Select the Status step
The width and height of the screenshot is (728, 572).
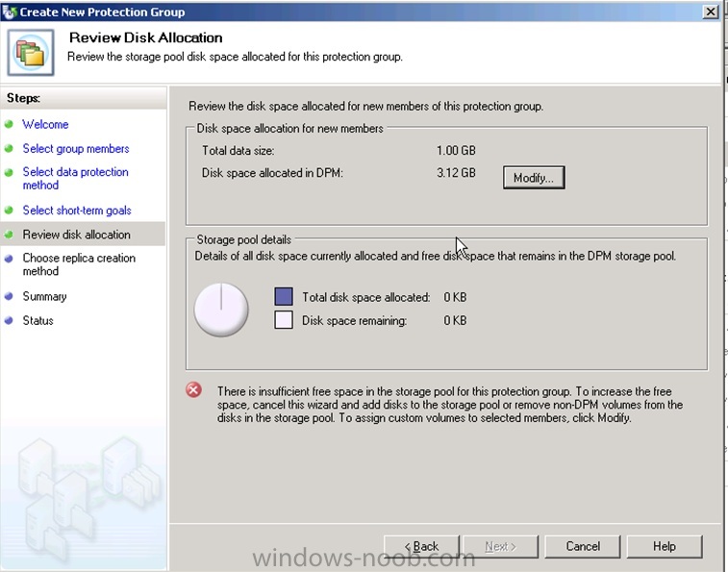point(38,320)
